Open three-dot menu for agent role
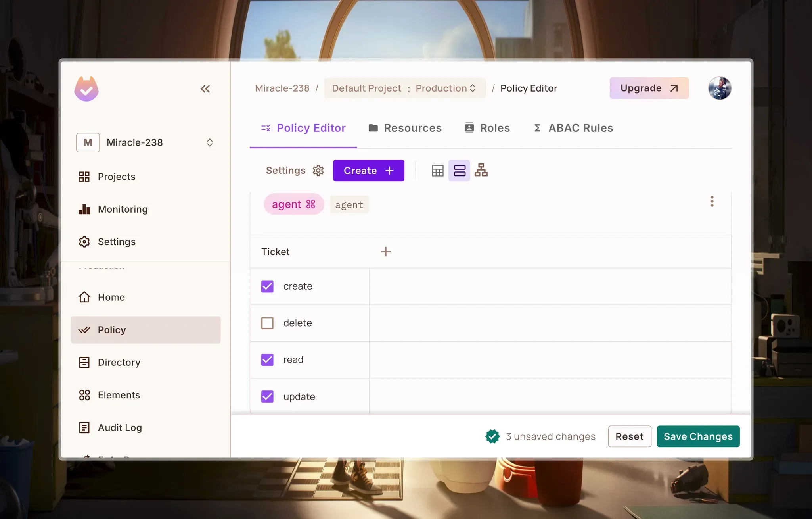 (712, 202)
